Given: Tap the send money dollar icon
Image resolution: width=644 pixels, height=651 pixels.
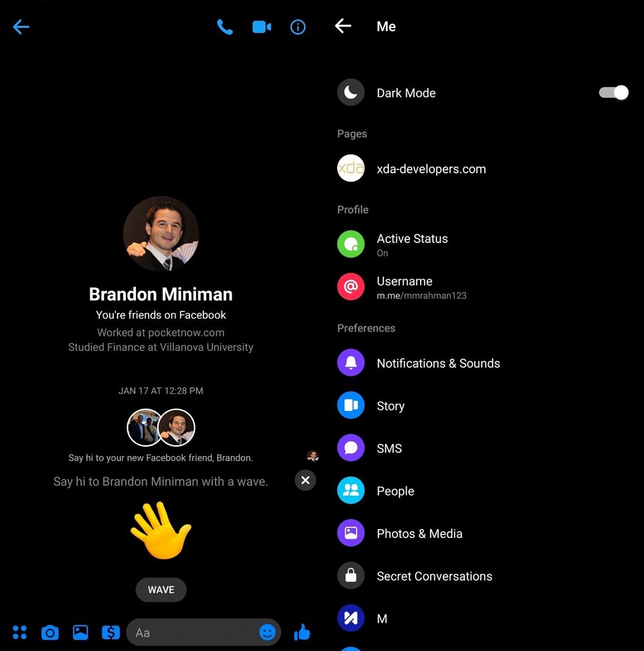Looking at the screenshot, I should [x=111, y=633].
